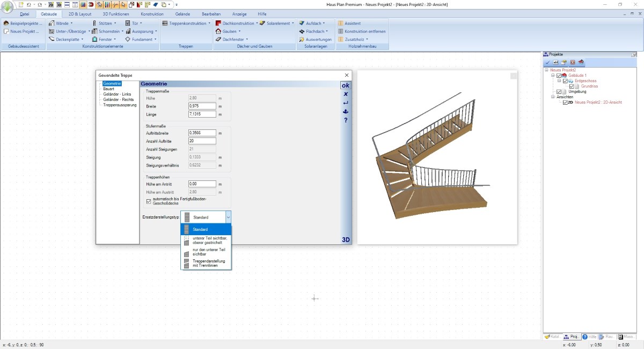This screenshot has height=349, width=644.
Task: Click the 2D view icon in quick toolbar
Action: point(51,4)
